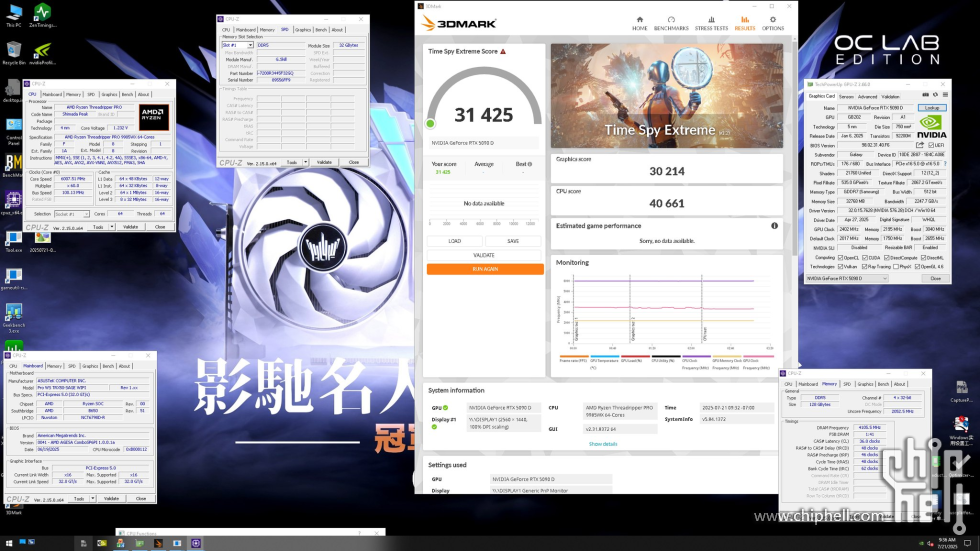Click score gauge green indicator dot

(431, 124)
